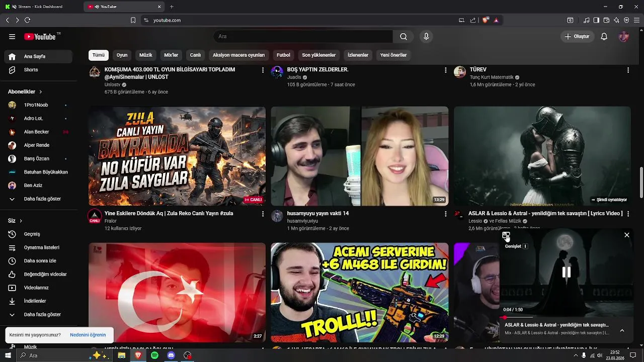Expand Daha fazla göster under İndirilenler
Image resolution: width=644 pixels, height=362 pixels.
click(38, 315)
